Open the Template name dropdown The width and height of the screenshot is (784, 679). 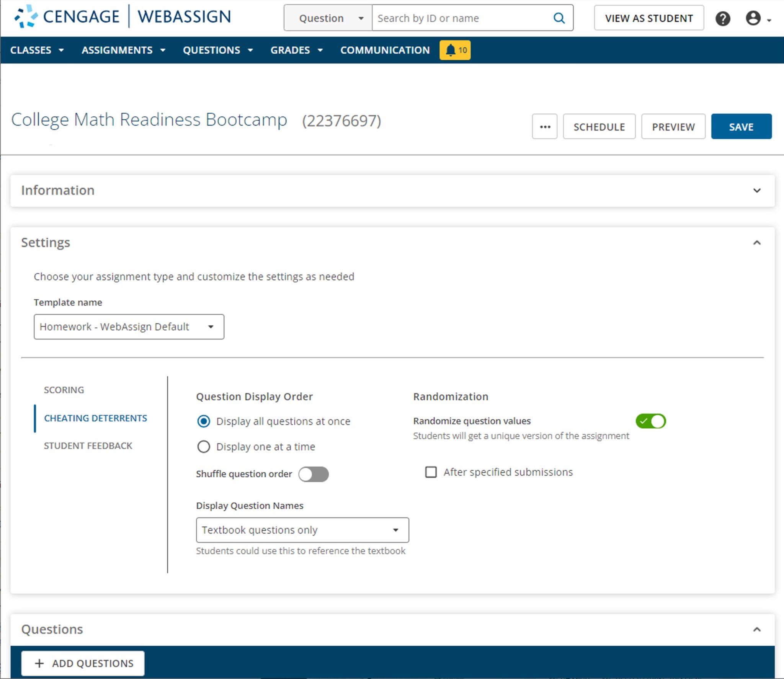(129, 326)
